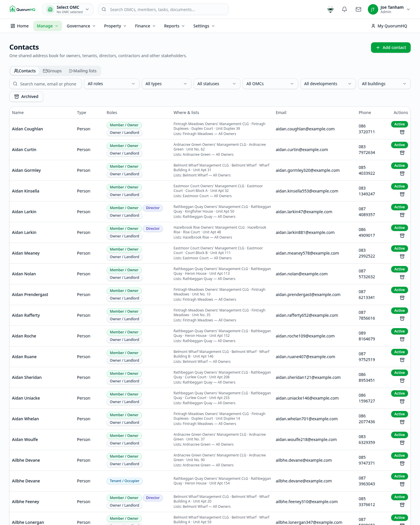
Task: Archive Aidan Whelan contact icon
Action: coord(402,422)
